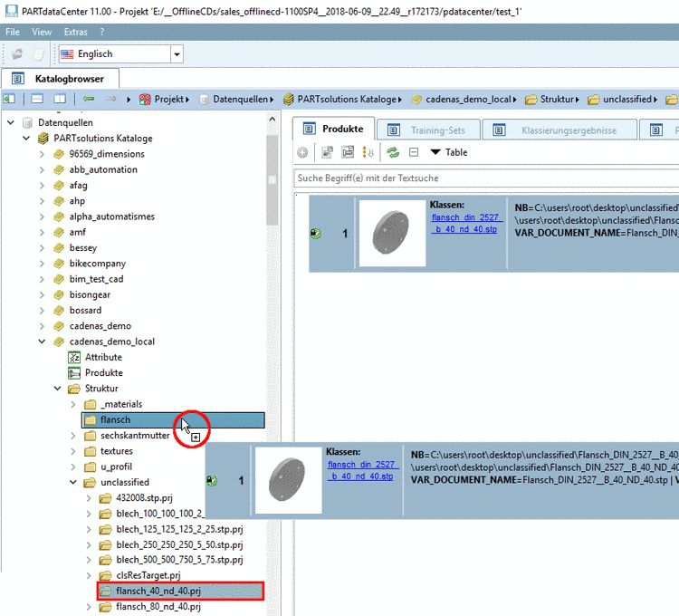679x616 pixels.
Task: Open the Table view dropdown
Action: click(x=449, y=152)
